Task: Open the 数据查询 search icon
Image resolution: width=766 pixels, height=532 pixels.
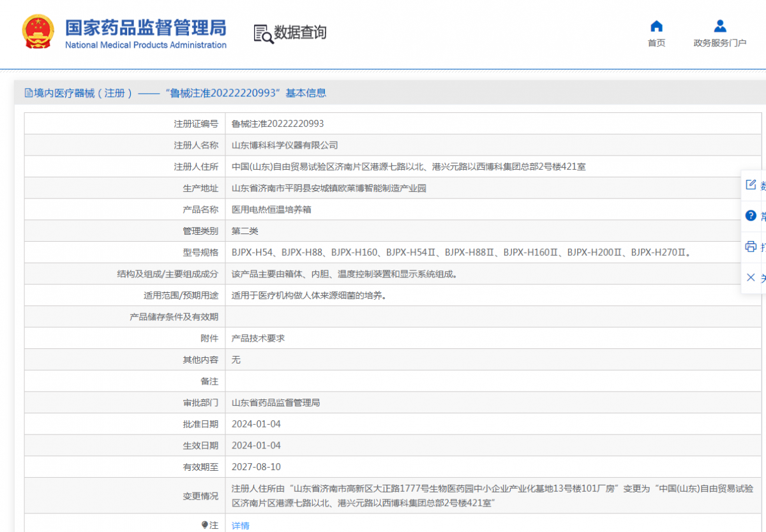Action: pyautogui.click(x=263, y=33)
